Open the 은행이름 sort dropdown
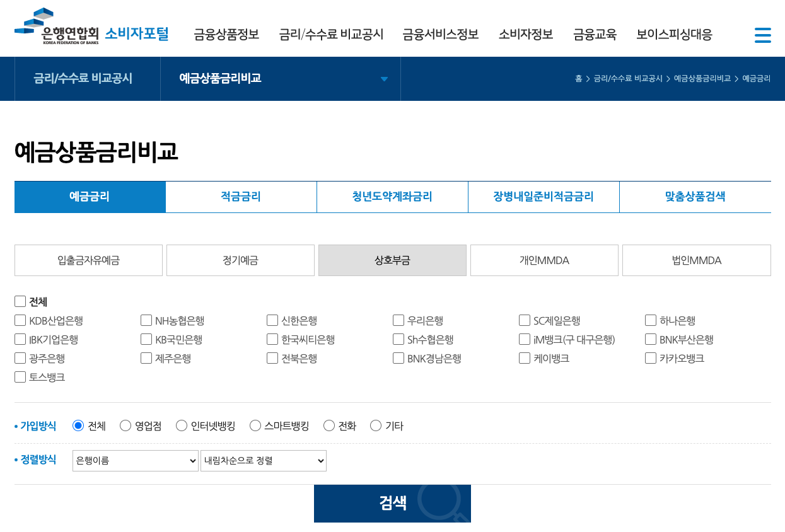 (x=135, y=461)
